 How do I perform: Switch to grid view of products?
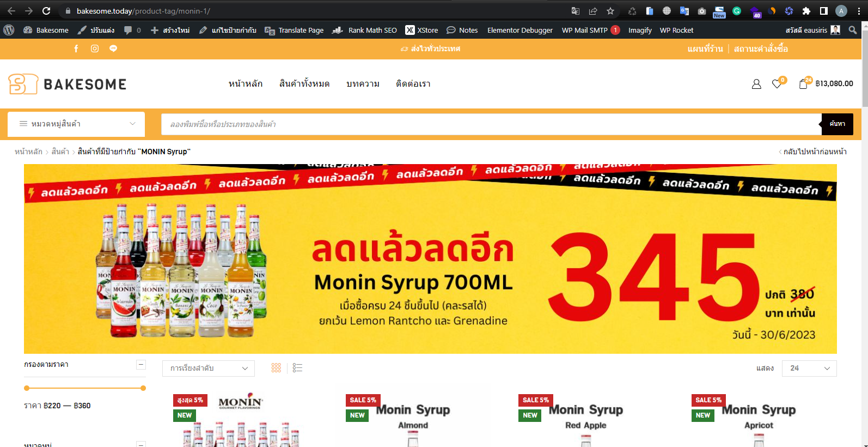pyautogui.click(x=276, y=368)
